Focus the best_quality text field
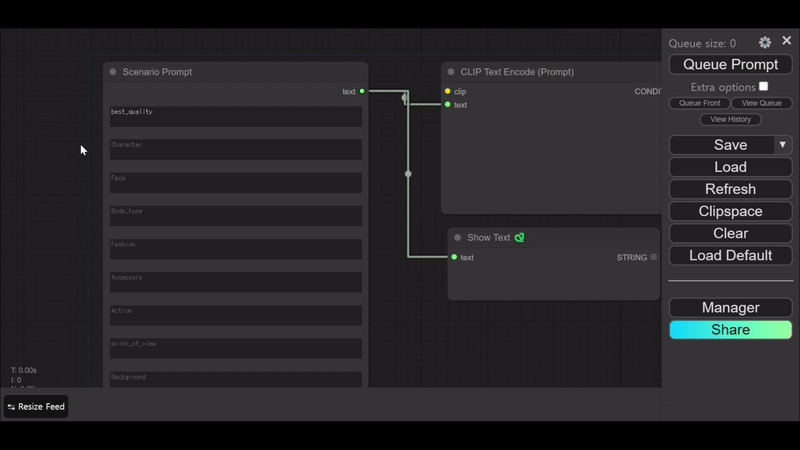800x450 pixels. point(236,116)
